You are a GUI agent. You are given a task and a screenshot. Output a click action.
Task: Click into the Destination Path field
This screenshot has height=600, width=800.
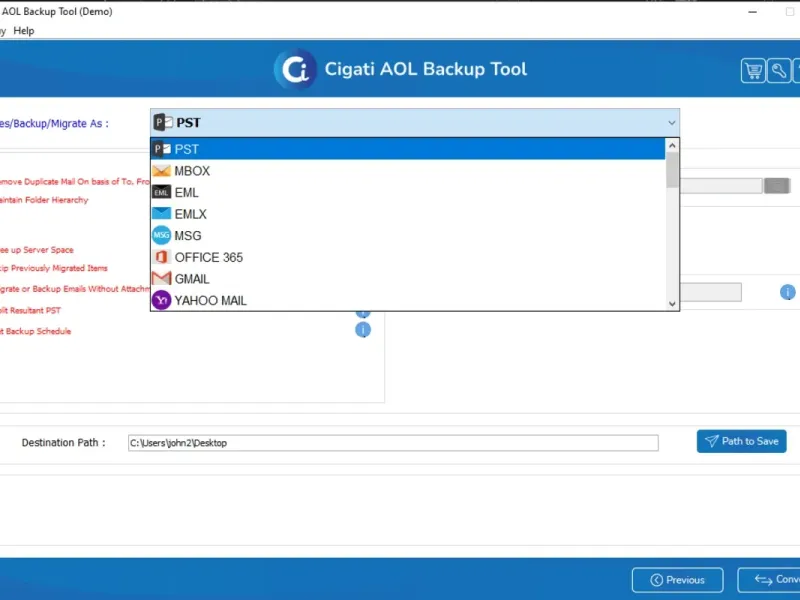(x=393, y=443)
